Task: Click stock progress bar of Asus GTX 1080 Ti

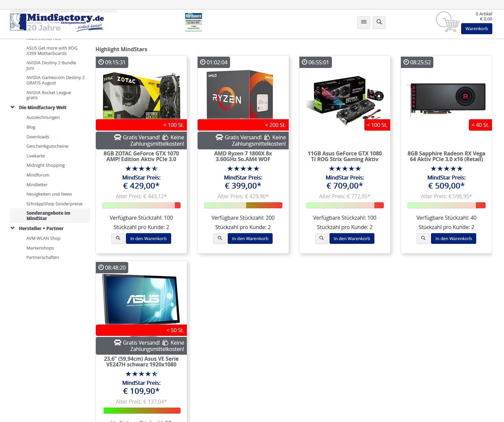Action: pos(345,205)
